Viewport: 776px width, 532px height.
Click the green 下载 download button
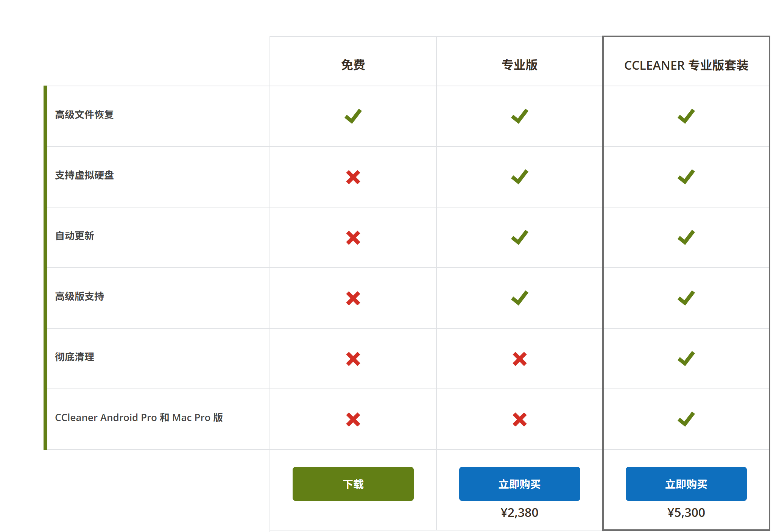coord(353,484)
